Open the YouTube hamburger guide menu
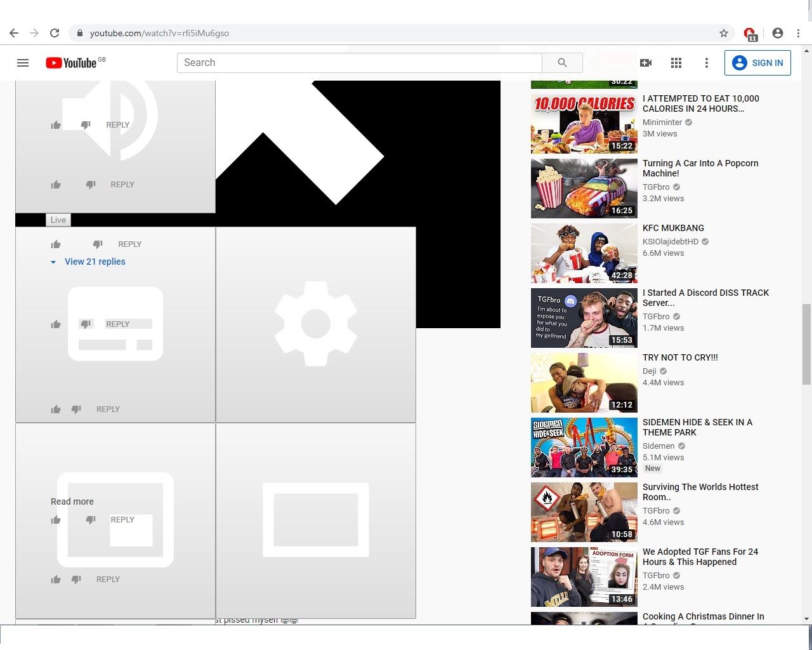 click(x=23, y=63)
